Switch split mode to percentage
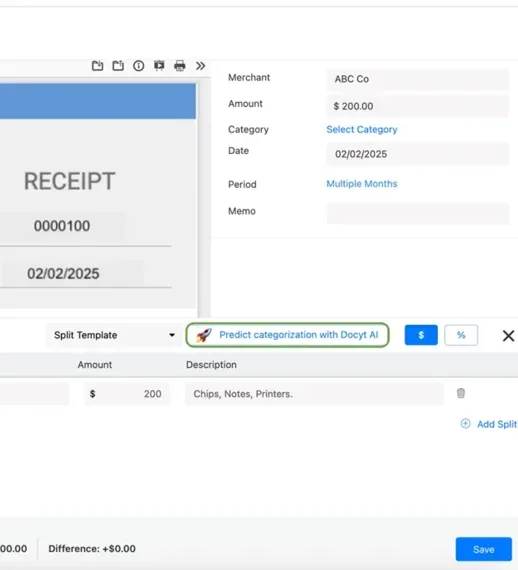This screenshot has width=518, height=570. click(x=461, y=335)
